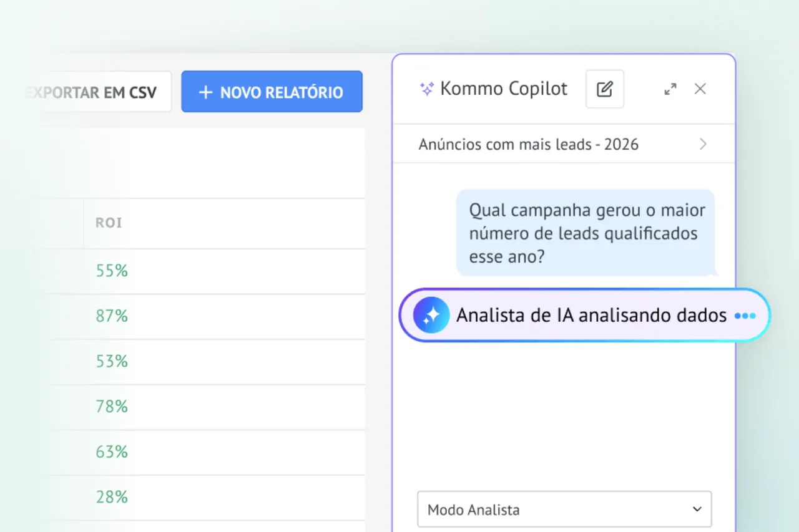Select the user message about campanha
This screenshot has width=799, height=532.
pos(586,233)
